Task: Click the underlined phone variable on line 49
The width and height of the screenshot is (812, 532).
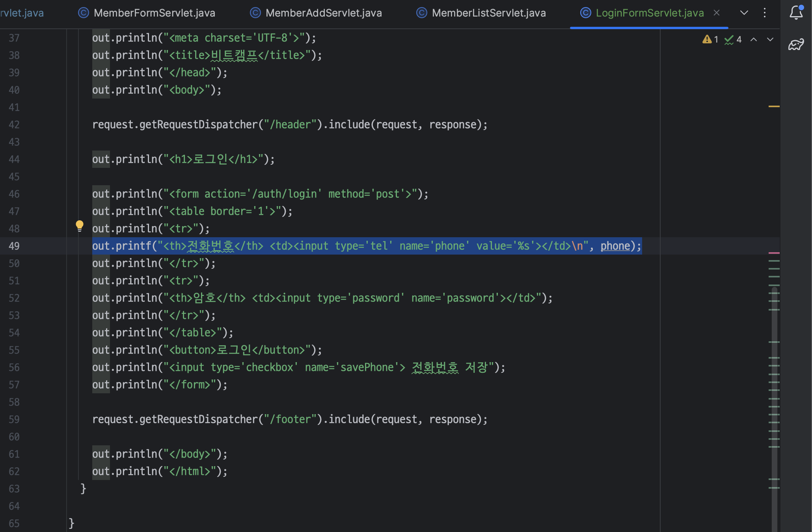Action: click(615, 246)
